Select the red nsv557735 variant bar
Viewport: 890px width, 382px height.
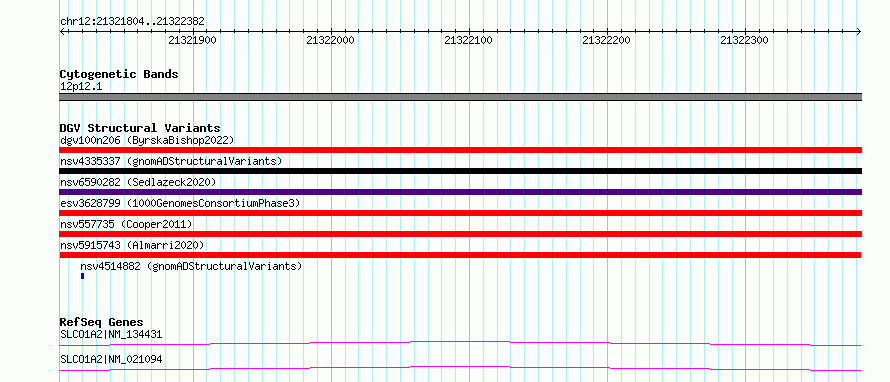(461, 234)
